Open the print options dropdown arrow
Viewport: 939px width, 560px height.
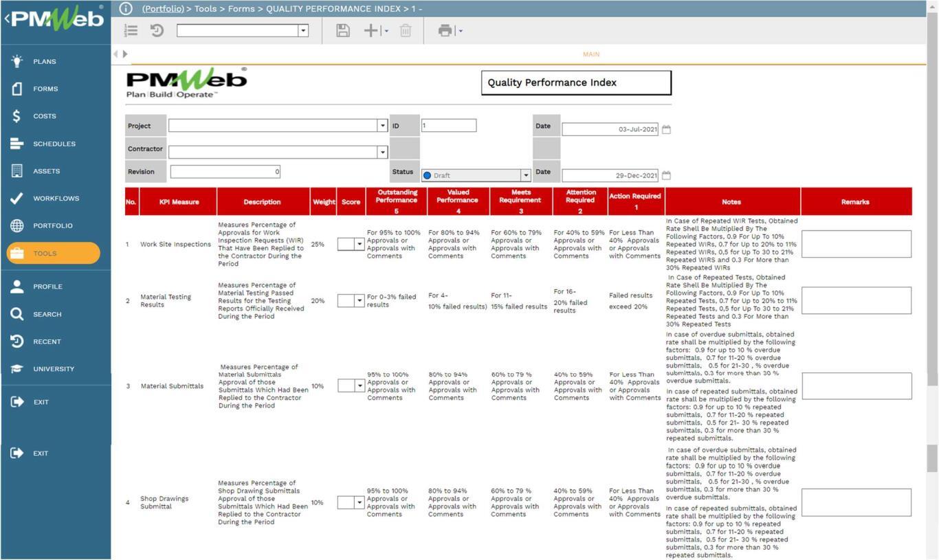click(x=461, y=31)
